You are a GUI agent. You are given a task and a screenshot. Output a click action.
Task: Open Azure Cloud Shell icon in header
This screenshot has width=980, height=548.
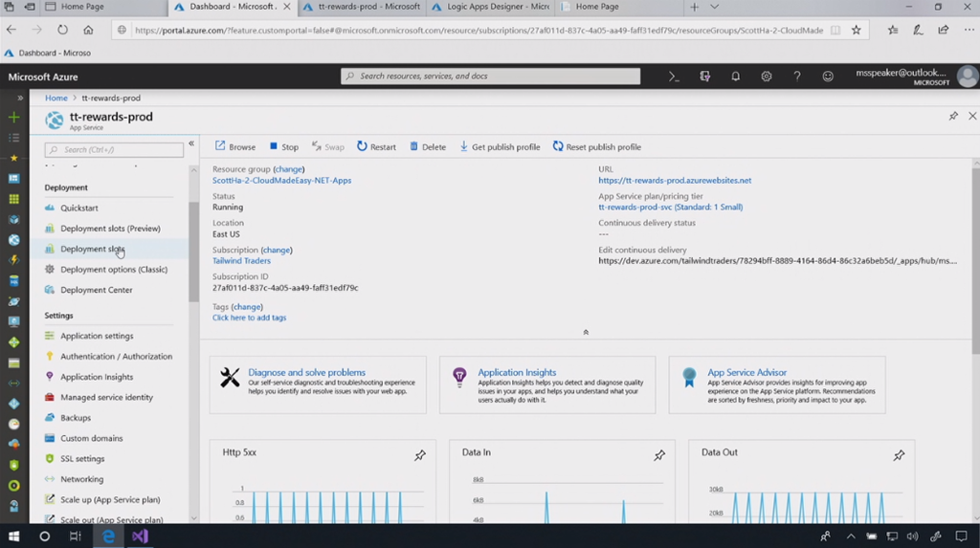click(x=674, y=77)
